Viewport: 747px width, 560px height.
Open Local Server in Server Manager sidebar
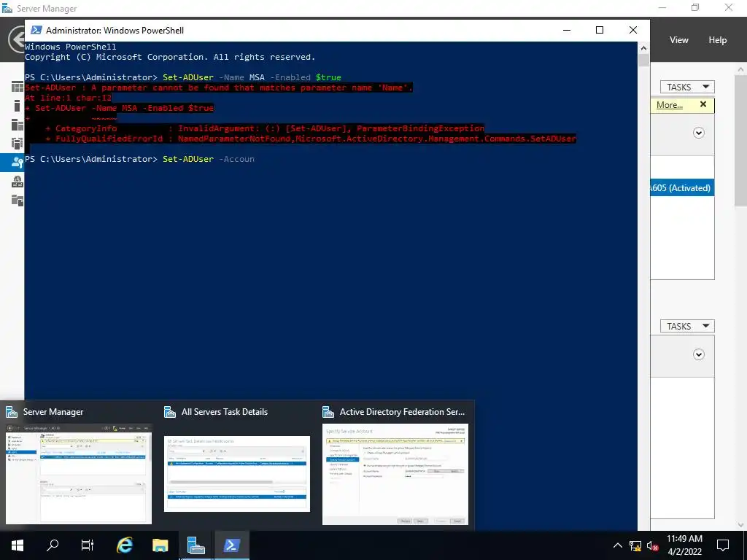18,106
